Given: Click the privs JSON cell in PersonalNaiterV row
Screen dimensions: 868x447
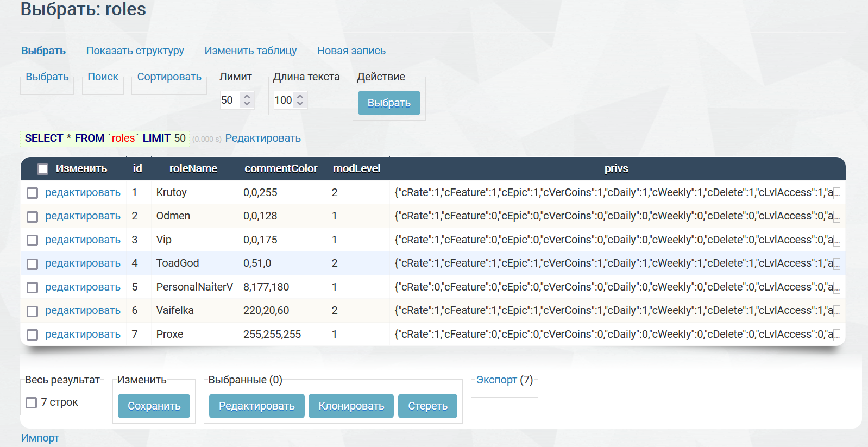Looking at the screenshot, I should pyautogui.click(x=617, y=287).
